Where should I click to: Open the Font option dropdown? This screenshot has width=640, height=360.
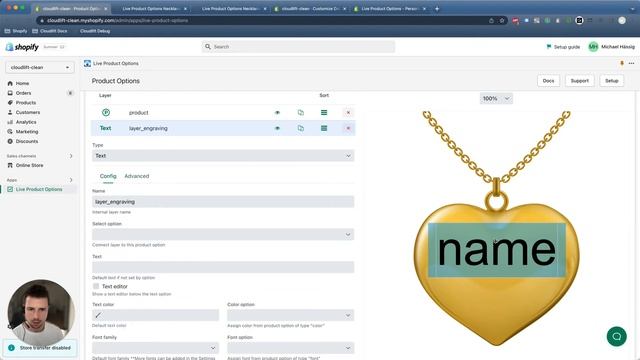tap(291, 348)
